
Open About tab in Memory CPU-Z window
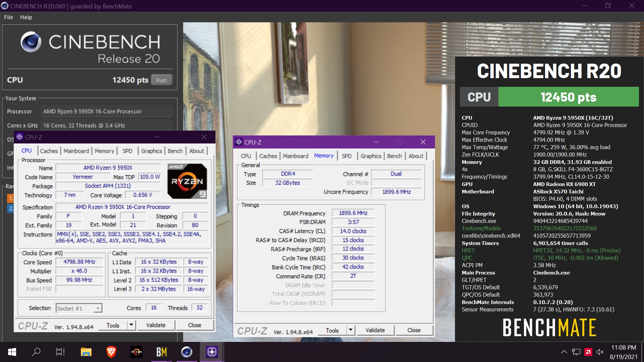pos(416,156)
